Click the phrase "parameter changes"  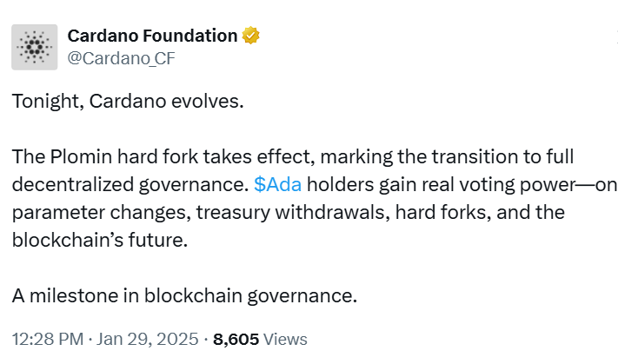click(82, 212)
